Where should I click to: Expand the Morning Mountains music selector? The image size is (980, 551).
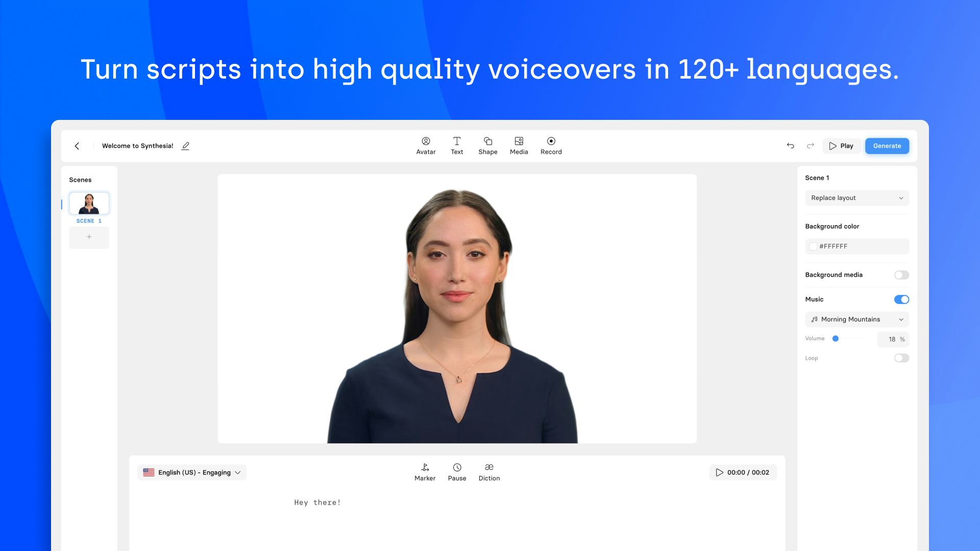coord(901,319)
